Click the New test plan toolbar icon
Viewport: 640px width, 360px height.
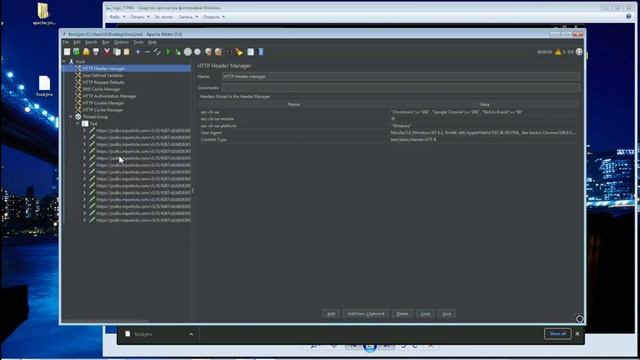pos(67,52)
